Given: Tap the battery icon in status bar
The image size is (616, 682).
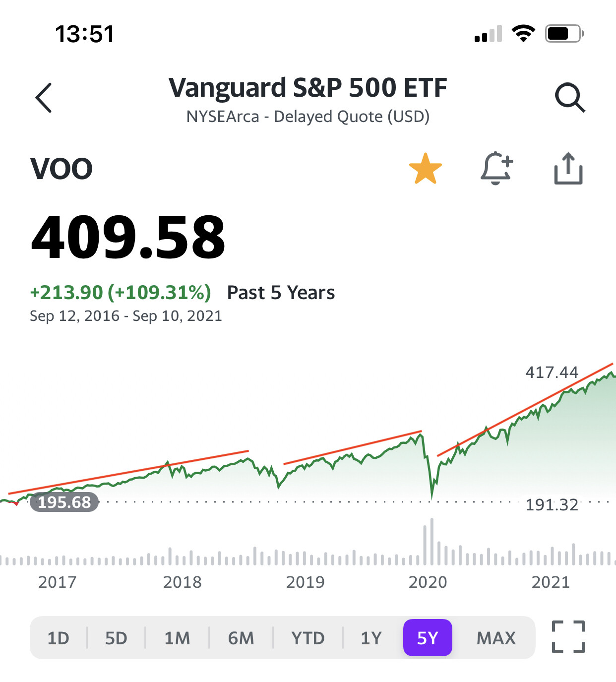Looking at the screenshot, I should [563, 34].
